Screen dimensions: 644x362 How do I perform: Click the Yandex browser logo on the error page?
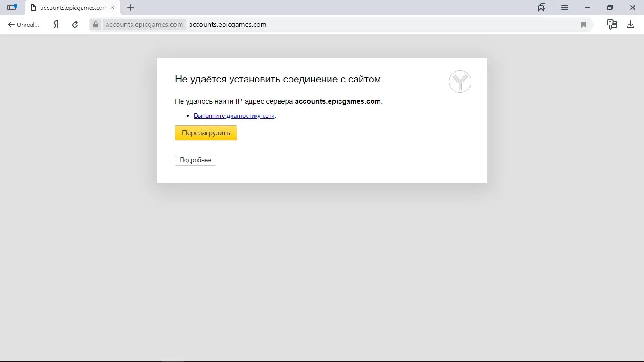pos(460,82)
